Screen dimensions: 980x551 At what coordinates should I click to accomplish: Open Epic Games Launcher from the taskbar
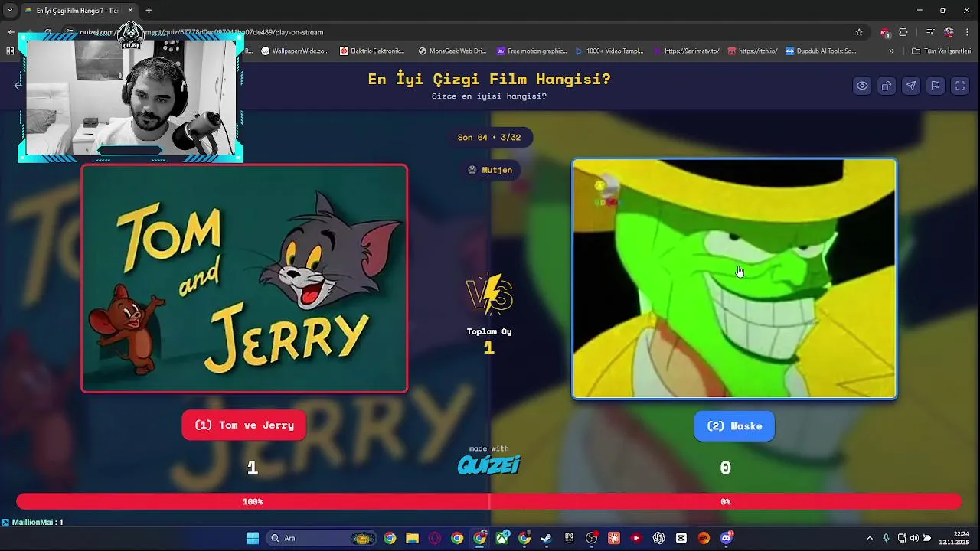tap(569, 538)
